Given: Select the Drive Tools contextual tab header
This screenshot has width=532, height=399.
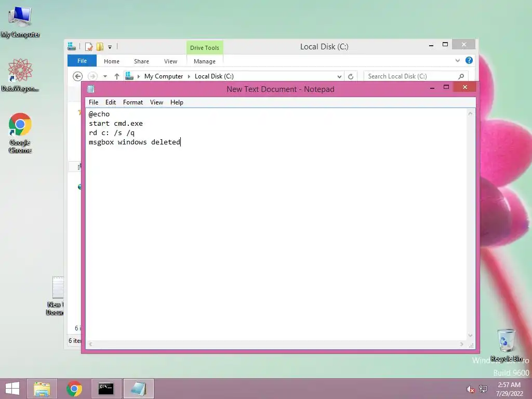Looking at the screenshot, I should click(x=205, y=48).
